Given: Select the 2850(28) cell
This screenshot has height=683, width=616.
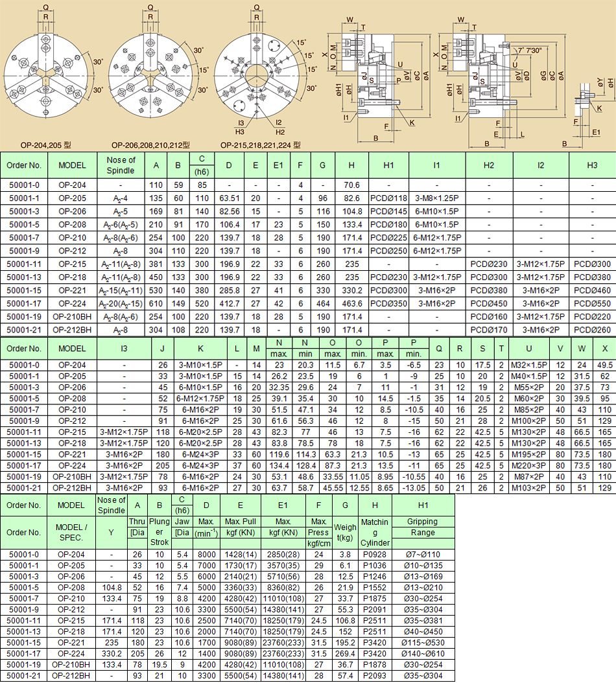Looking at the screenshot, I should (283, 555).
